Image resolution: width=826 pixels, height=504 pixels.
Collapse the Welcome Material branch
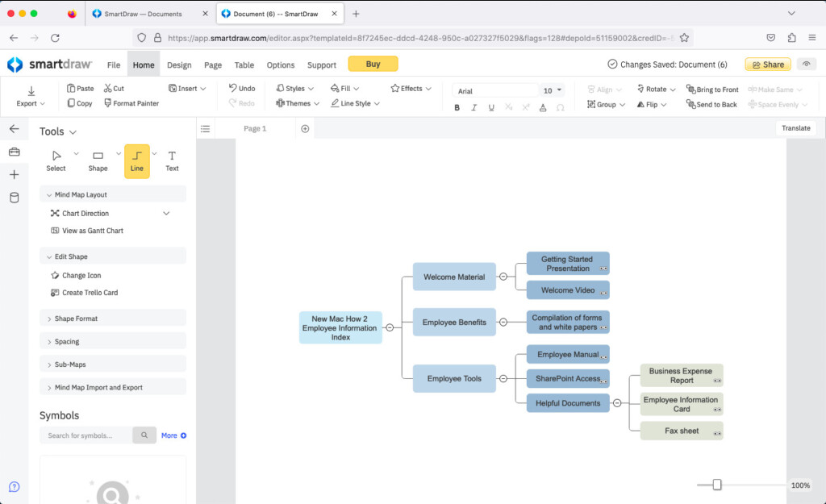tap(503, 277)
